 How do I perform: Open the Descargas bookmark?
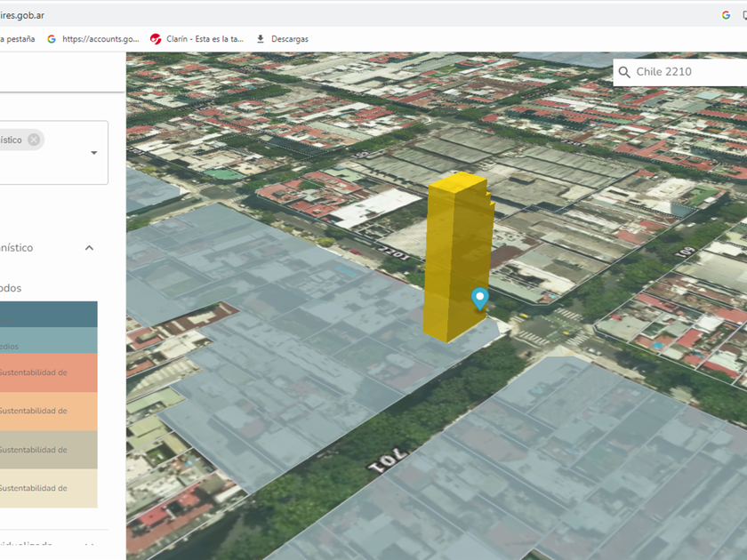(x=282, y=39)
